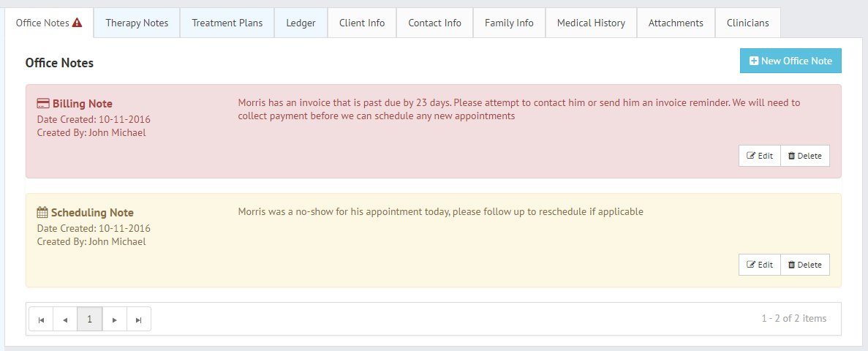Select page 1 in pager
This screenshot has height=351, width=868.
click(90, 319)
